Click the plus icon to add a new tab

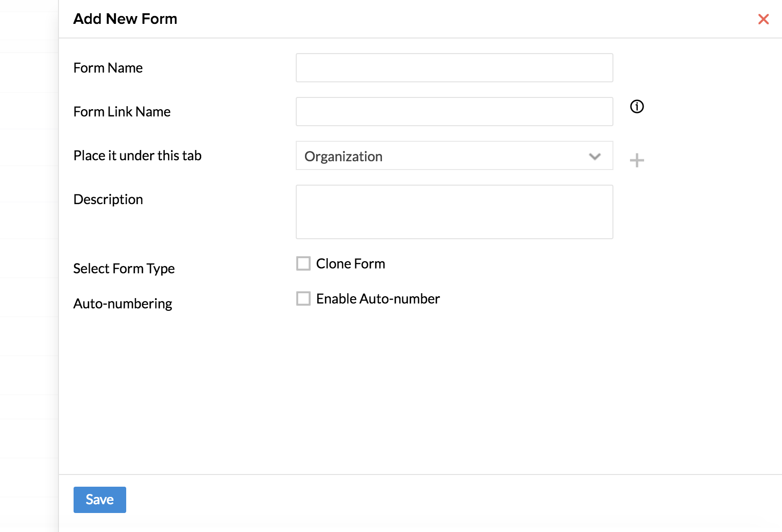tap(637, 160)
